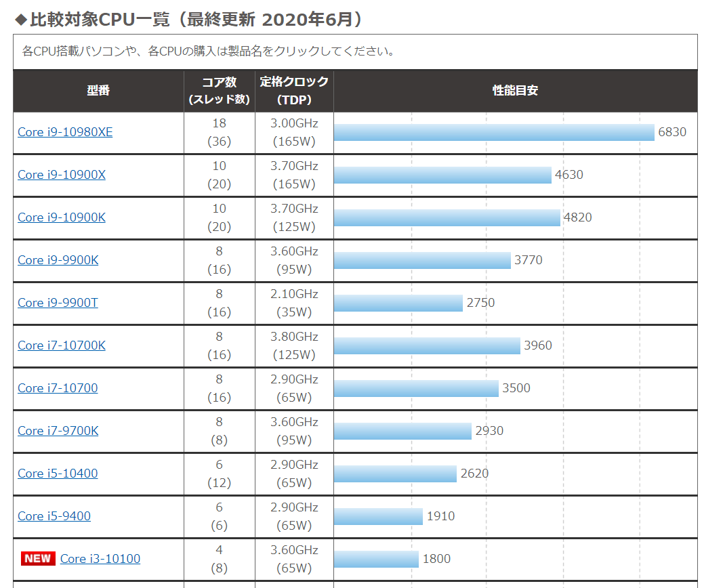Viewport: 702px width, 588px height.
Task: Click the score value 1800
Action: pos(436,558)
